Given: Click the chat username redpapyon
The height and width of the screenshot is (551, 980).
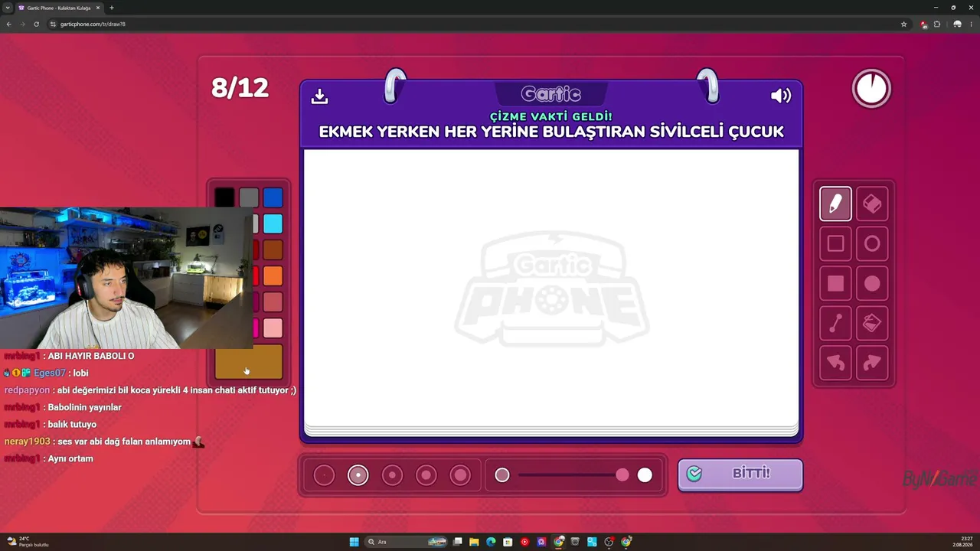Looking at the screenshot, I should pyautogui.click(x=27, y=390).
